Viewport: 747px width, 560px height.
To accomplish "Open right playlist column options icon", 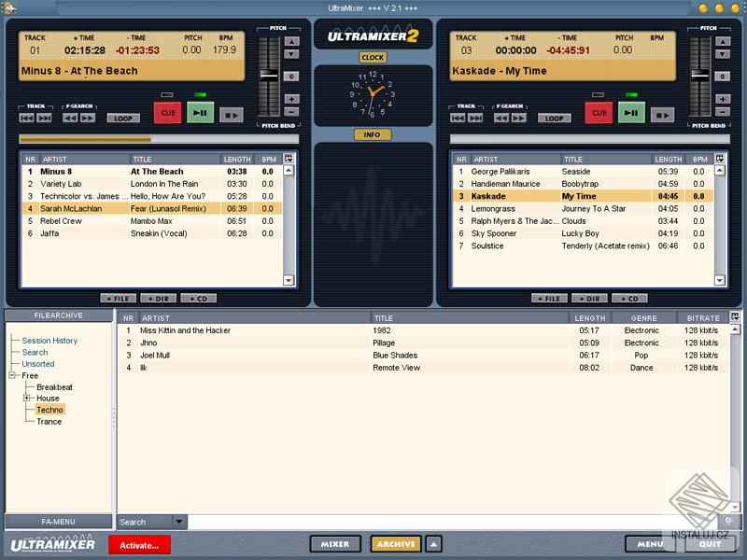I will 720,159.
